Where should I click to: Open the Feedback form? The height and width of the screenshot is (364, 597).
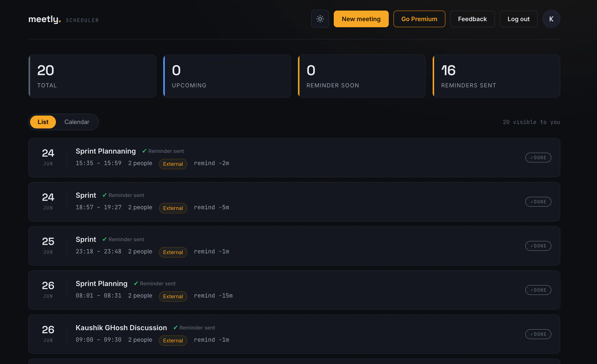[472, 19]
